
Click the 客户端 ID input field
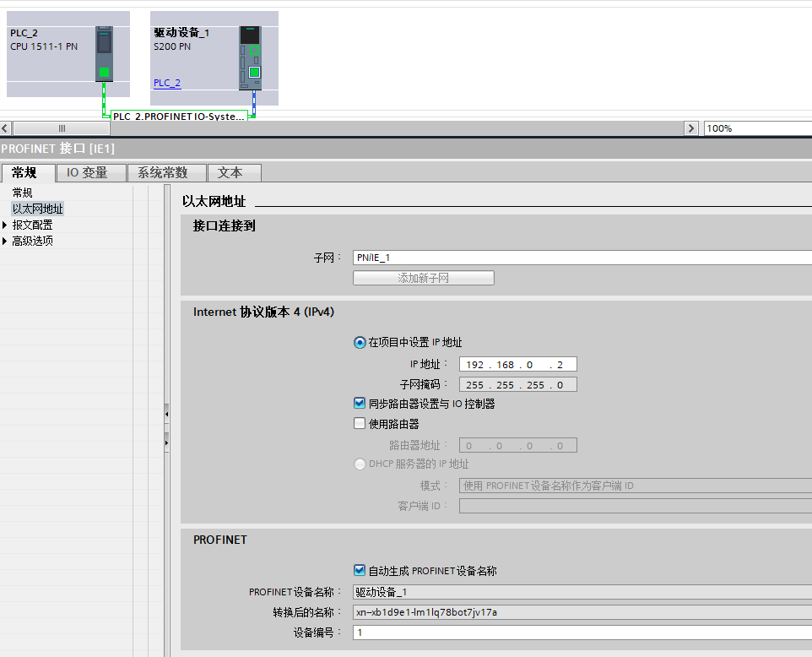[636, 506]
